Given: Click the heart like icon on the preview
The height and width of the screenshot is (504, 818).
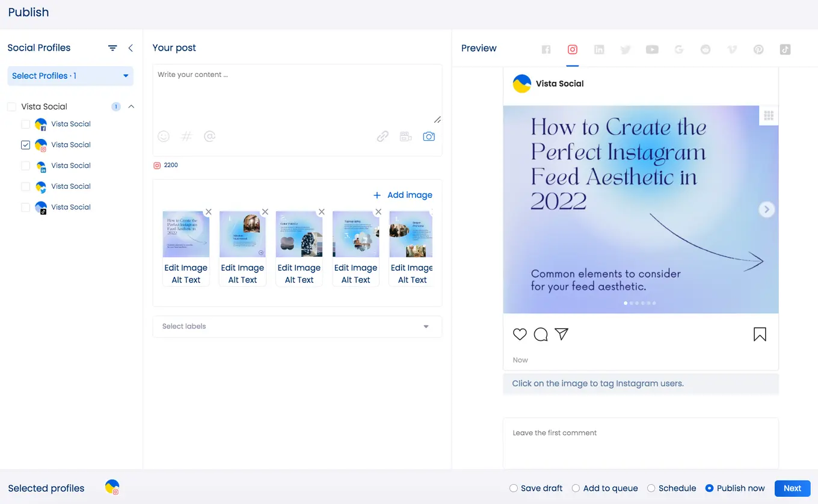Looking at the screenshot, I should pyautogui.click(x=520, y=334).
